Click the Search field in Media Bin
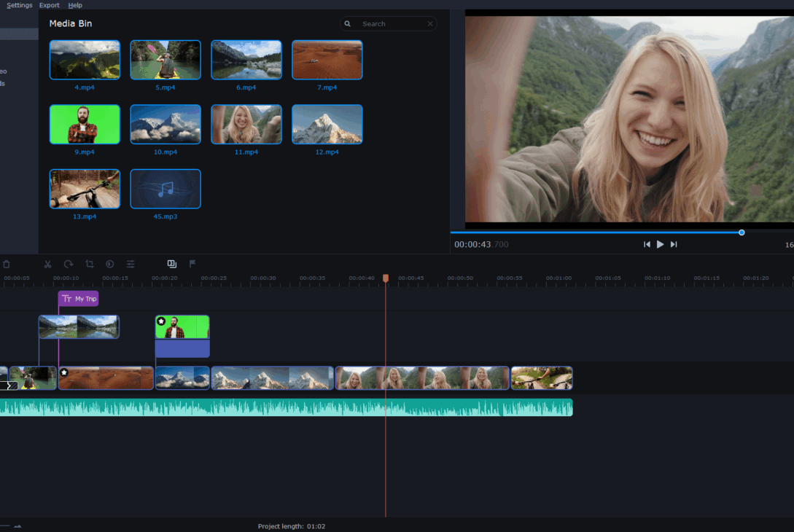The width and height of the screenshot is (794, 532). (x=389, y=24)
